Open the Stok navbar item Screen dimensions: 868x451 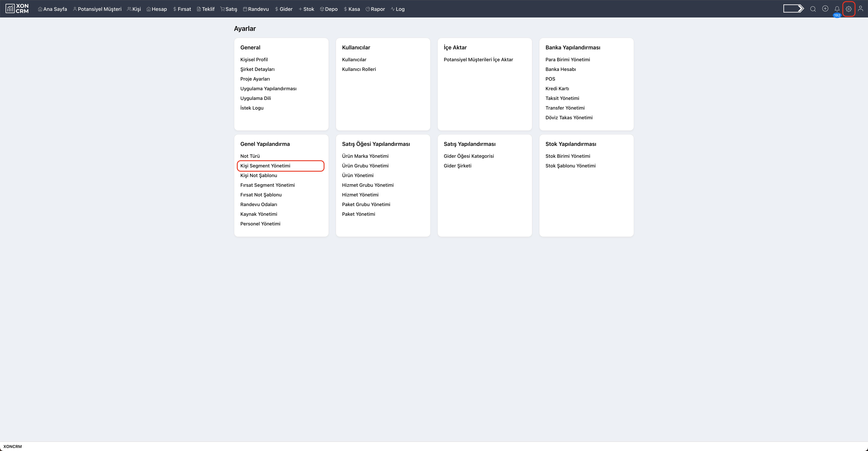click(306, 9)
